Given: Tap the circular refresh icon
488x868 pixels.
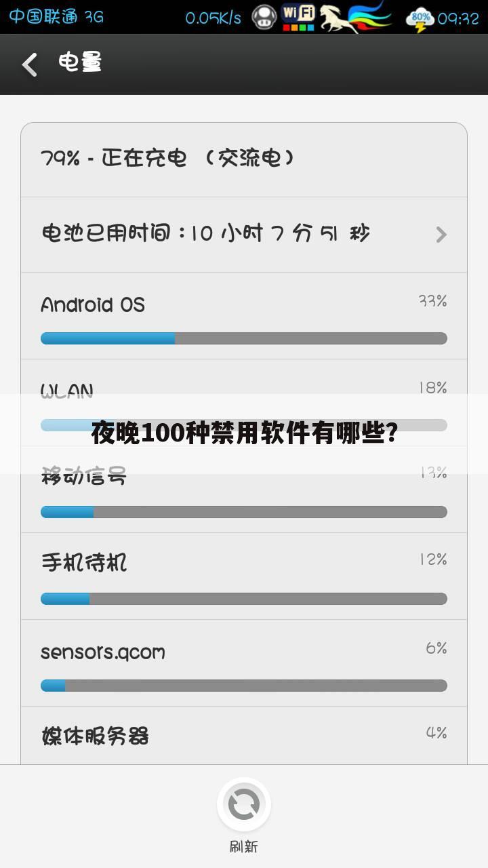Looking at the screenshot, I should (x=244, y=804).
